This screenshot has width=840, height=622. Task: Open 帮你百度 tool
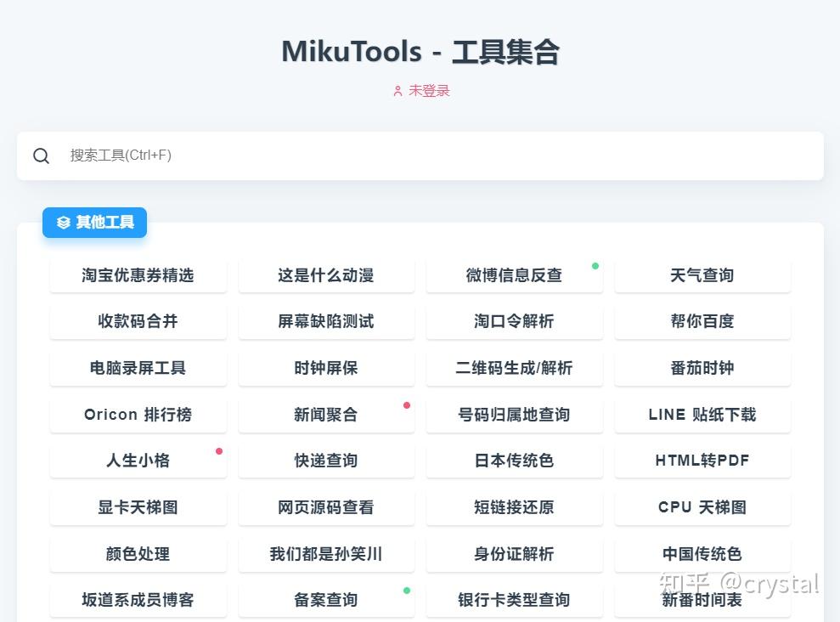702,321
